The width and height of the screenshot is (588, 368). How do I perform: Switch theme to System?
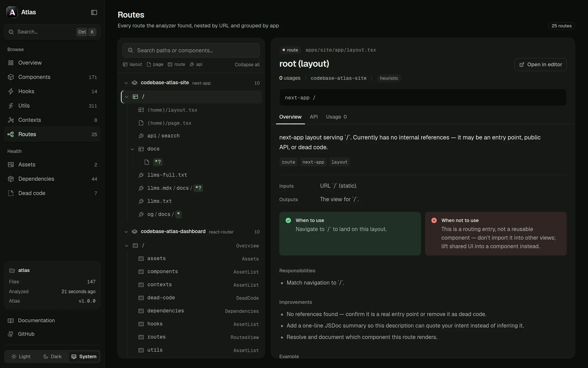(x=84, y=357)
